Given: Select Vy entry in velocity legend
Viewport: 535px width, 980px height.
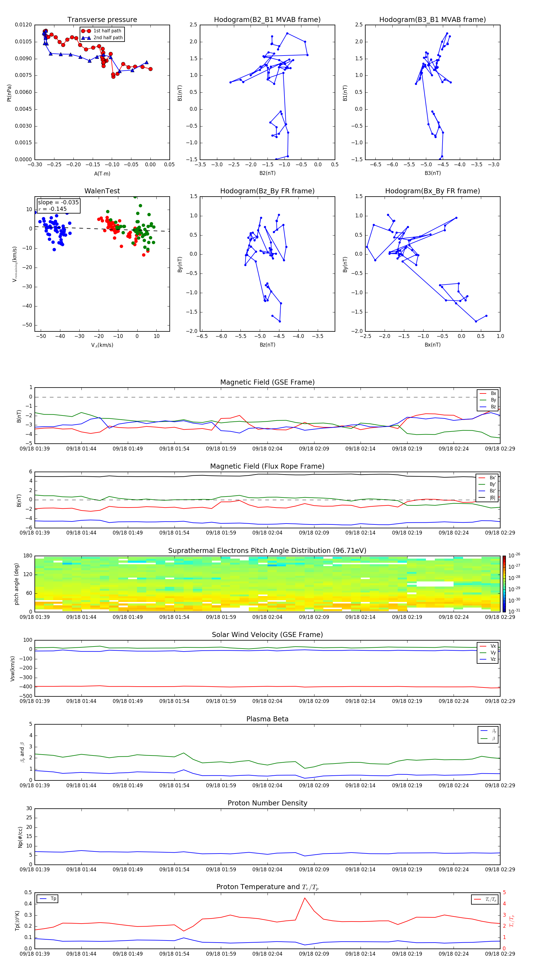Looking at the screenshot, I should [488, 653].
